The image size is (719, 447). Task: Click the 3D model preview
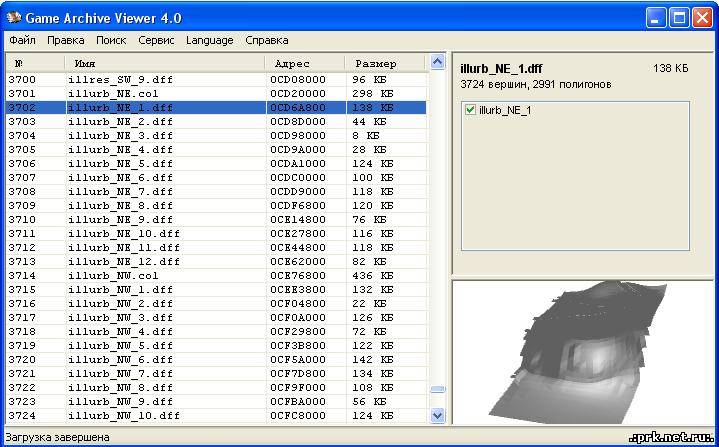(x=585, y=352)
